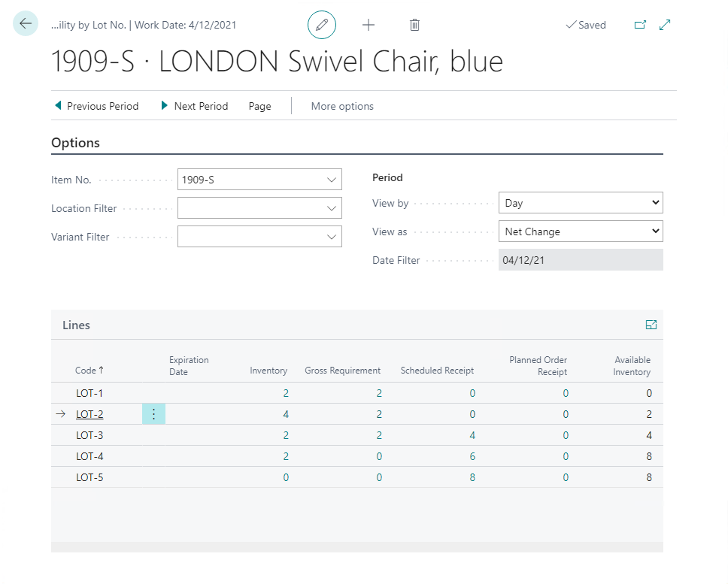Open the View by Day dropdown

pos(581,203)
